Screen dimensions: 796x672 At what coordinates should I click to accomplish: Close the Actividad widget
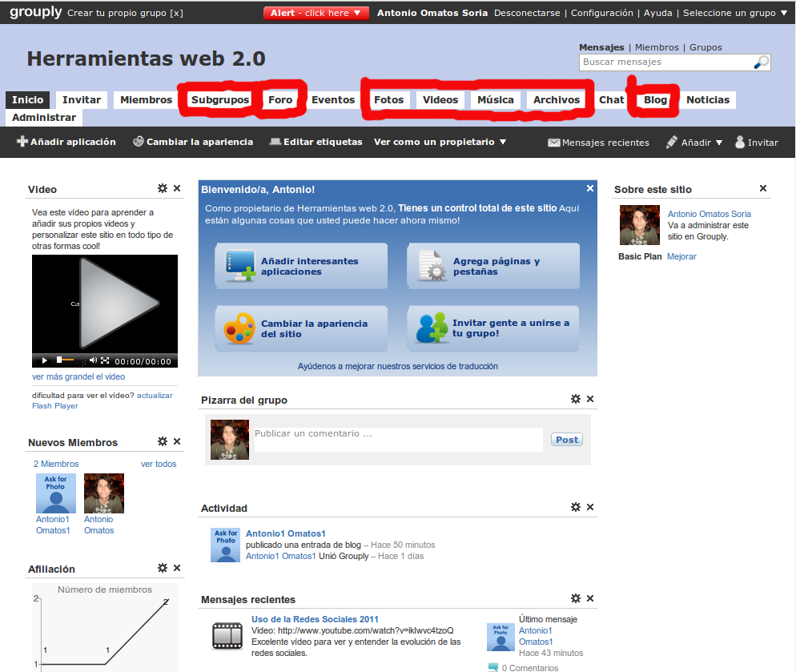pyautogui.click(x=590, y=507)
